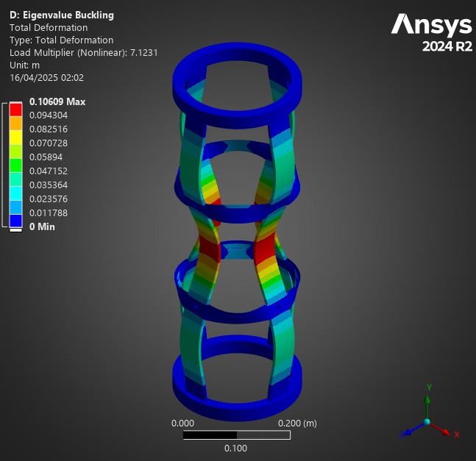This screenshot has height=461, width=476.
Task: Click the blue Z axis arrow on triad
Action: point(409,432)
